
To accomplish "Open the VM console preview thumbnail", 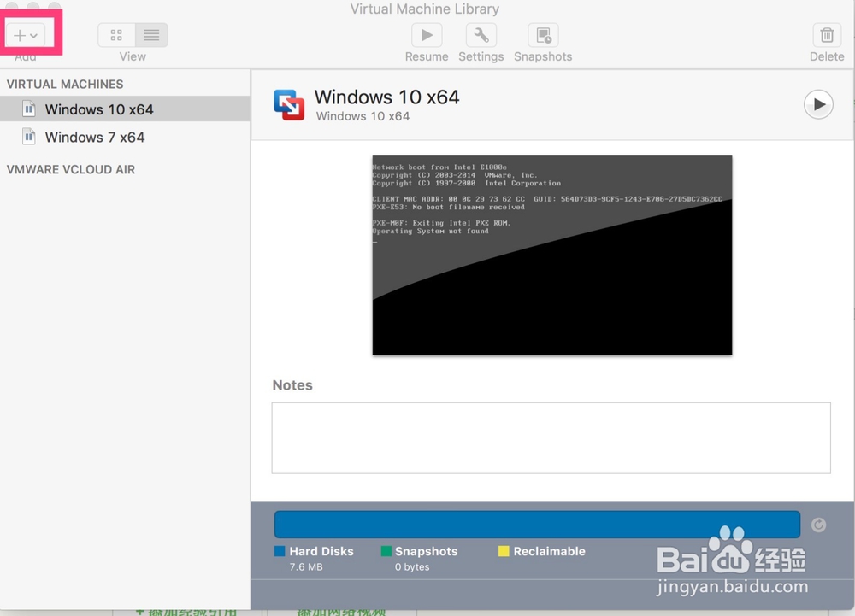I will [551, 255].
